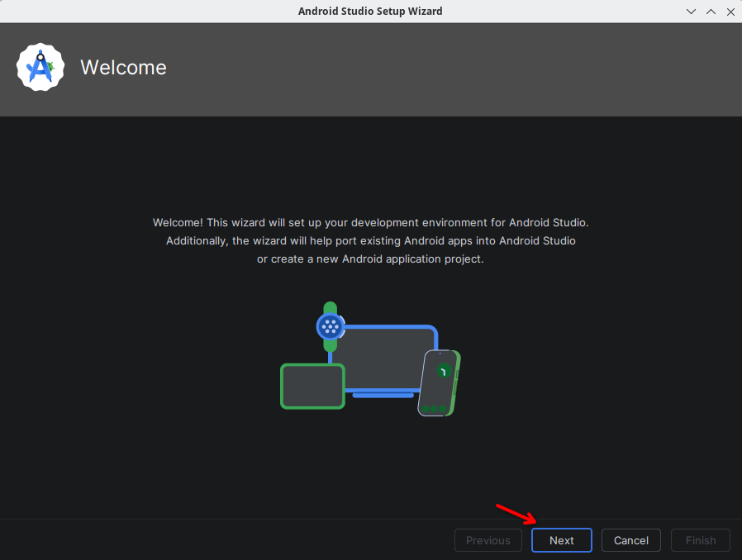
Task: Maximize the Setup Wizard window
Action: tap(711, 12)
